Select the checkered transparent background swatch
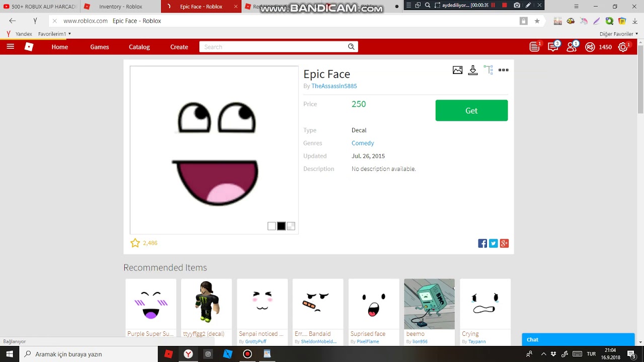 click(x=291, y=226)
